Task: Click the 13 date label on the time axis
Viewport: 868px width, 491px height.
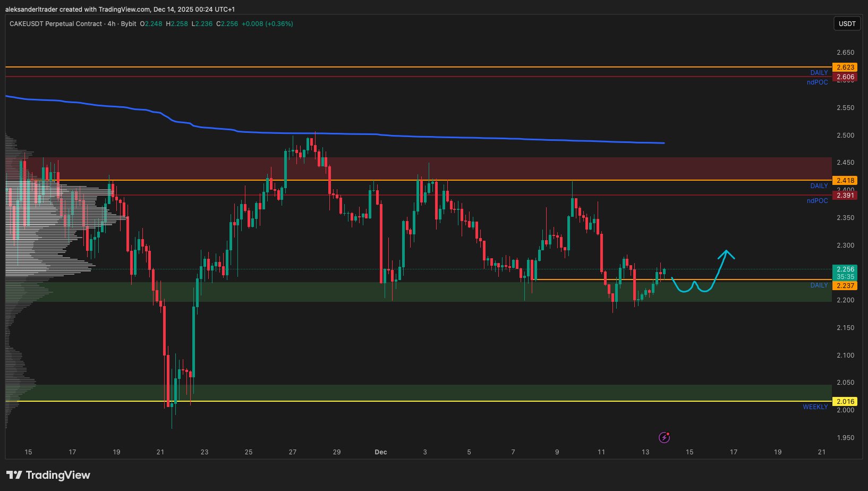Action: pos(645,452)
